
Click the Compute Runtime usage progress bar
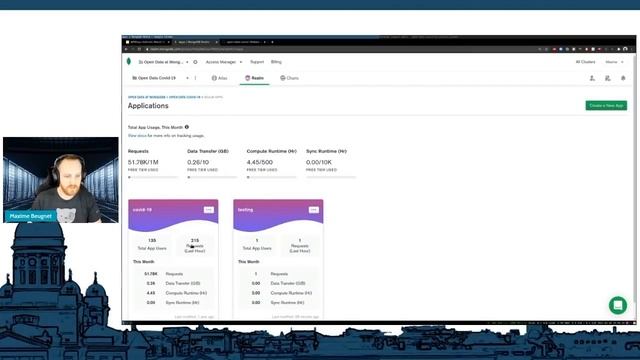(271, 177)
